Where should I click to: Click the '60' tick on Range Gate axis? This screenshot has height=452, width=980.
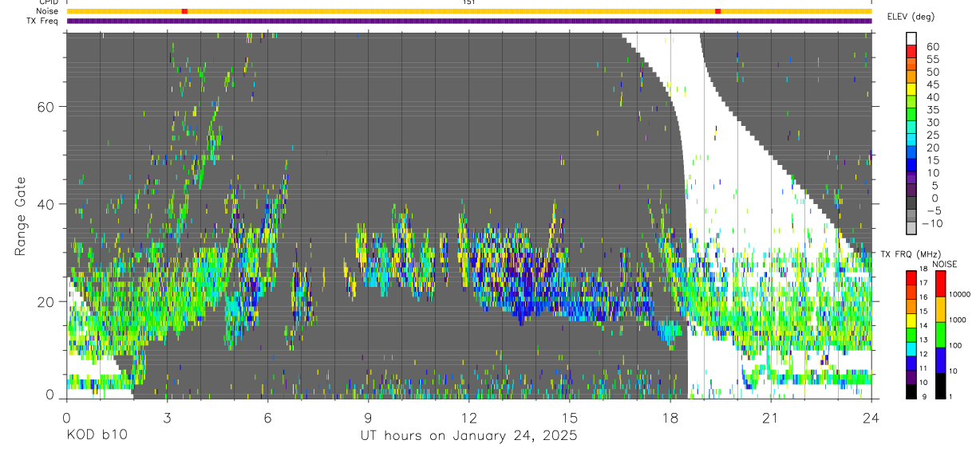(x=48, y=106)
